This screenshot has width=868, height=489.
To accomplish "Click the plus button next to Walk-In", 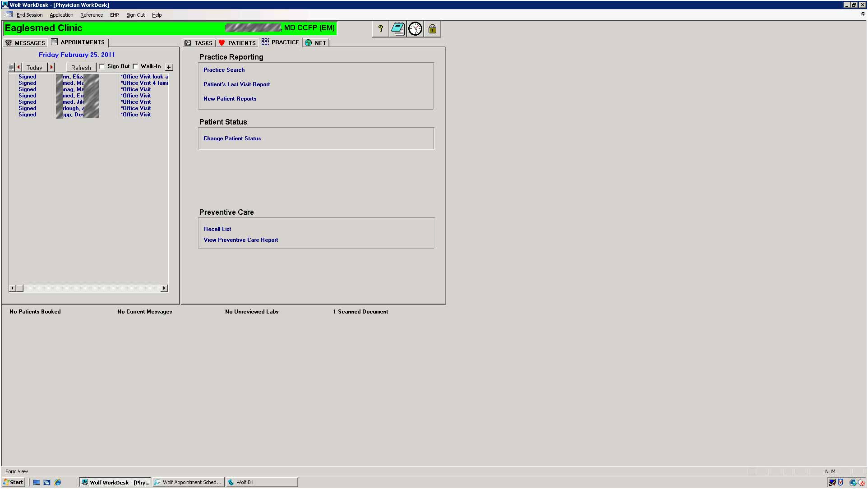I will 169,67.
